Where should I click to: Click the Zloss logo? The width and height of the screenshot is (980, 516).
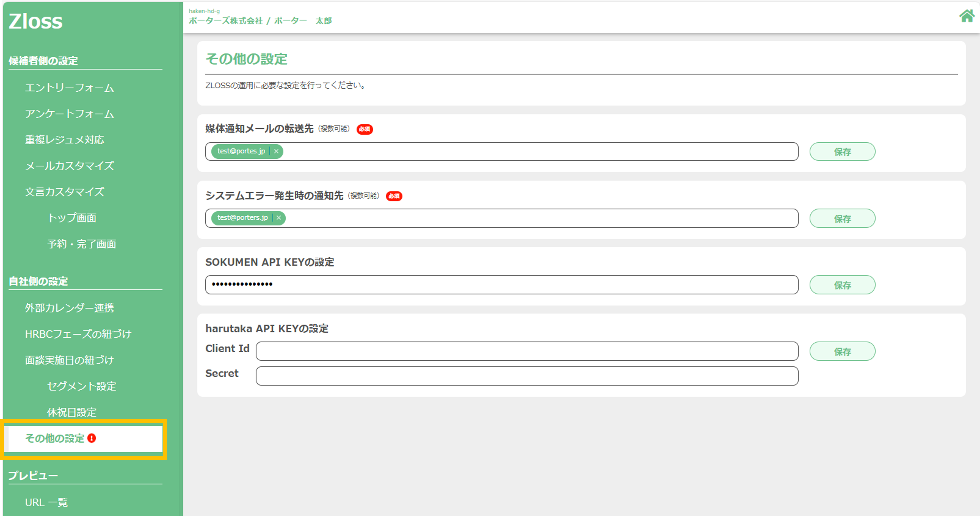[35, 21]
